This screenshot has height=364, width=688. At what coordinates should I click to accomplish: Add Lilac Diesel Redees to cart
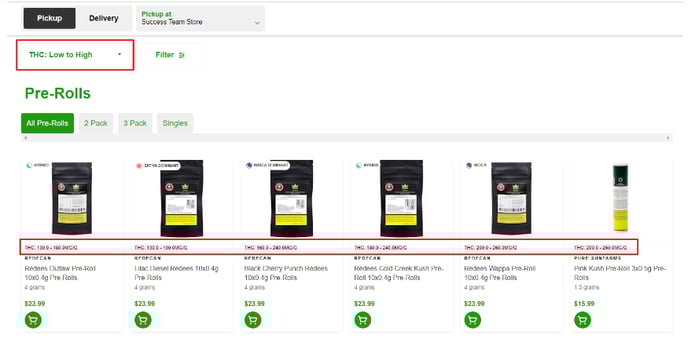click(x=143, y=320)
